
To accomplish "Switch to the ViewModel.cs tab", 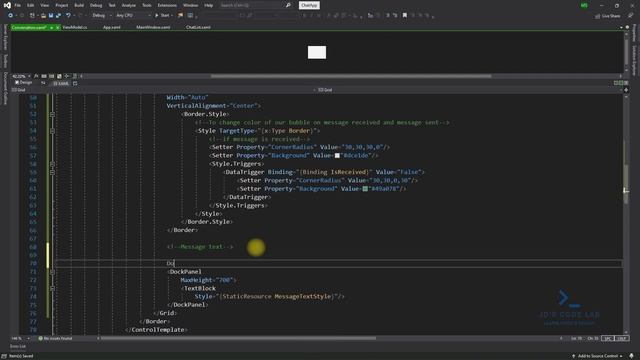I will (75, 27).
